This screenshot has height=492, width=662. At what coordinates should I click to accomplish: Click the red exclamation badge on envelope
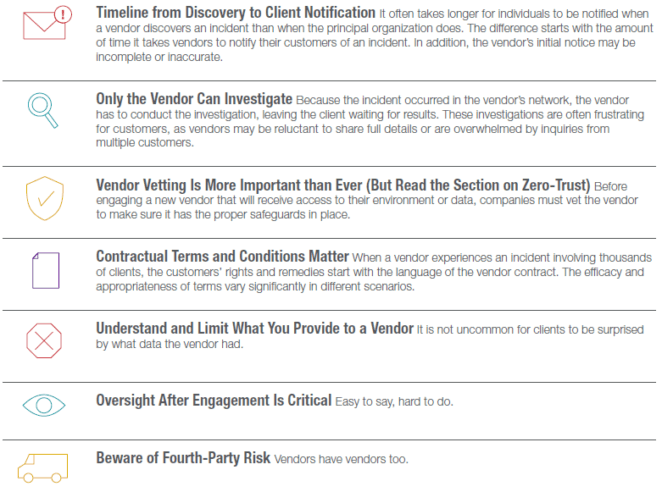coord(63,15)
